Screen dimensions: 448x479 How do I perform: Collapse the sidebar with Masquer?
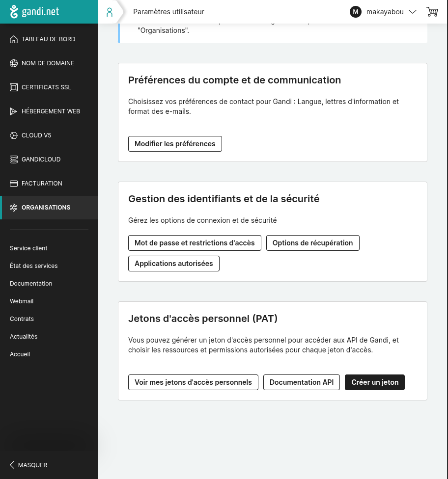[x=28, y=465]
